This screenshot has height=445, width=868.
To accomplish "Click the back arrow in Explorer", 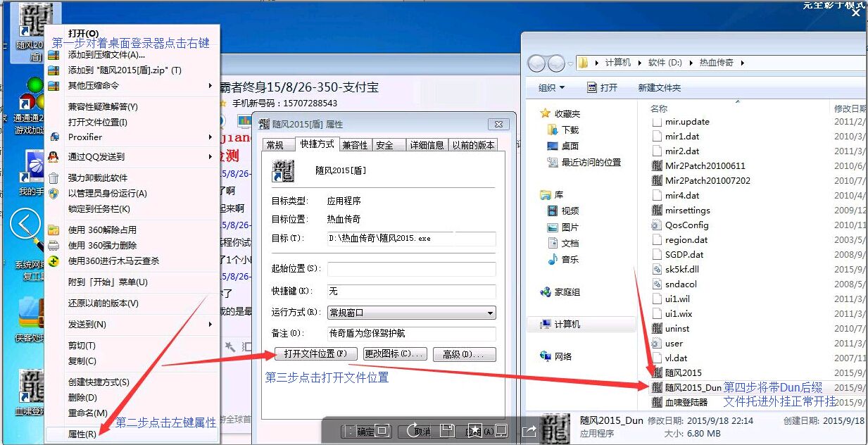I will (x=536, y=63).
